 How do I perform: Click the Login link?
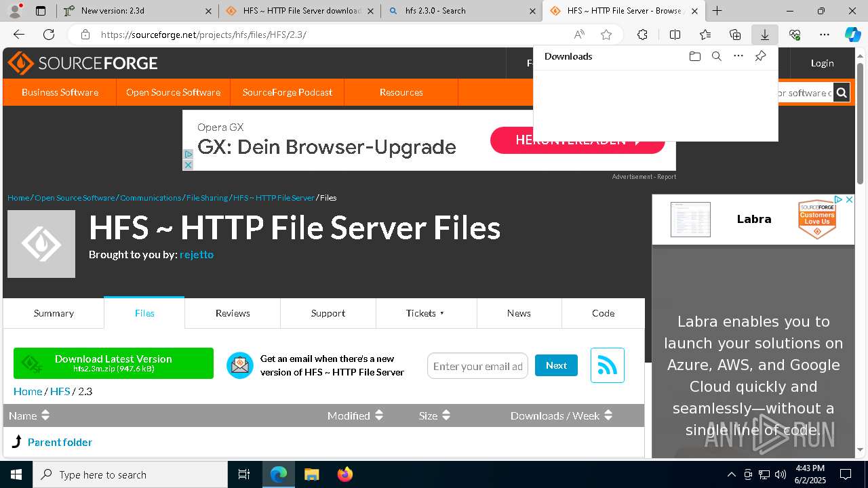click(822, 63)
